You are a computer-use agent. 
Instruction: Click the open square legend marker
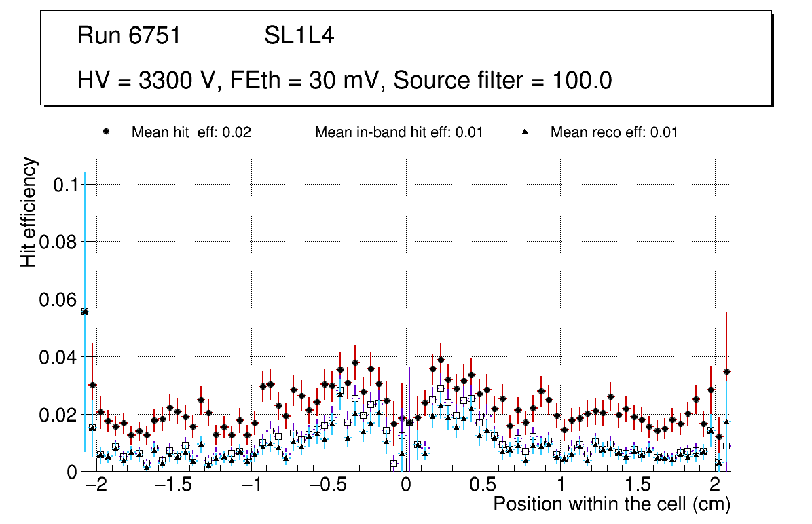click(289, 132)
